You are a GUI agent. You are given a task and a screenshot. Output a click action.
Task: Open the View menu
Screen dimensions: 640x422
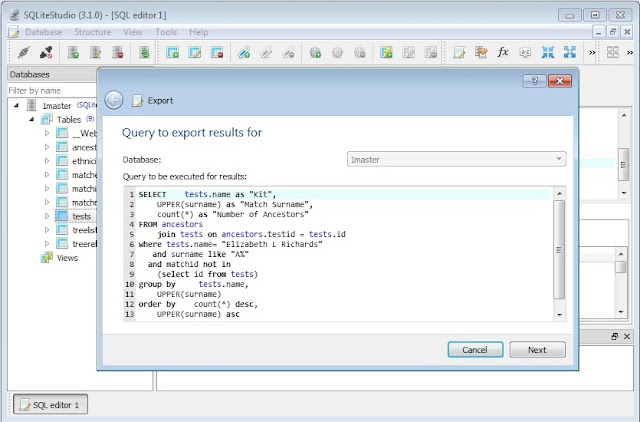133,32
